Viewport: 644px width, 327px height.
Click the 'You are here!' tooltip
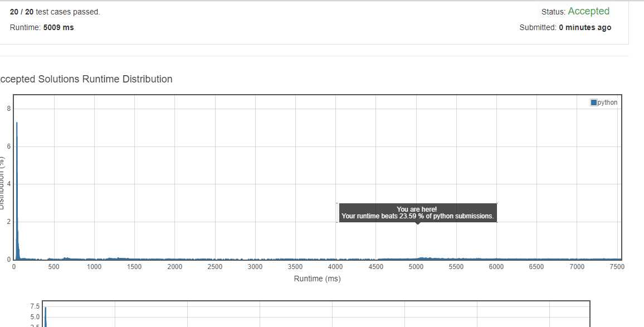click(x=417, y=209)
